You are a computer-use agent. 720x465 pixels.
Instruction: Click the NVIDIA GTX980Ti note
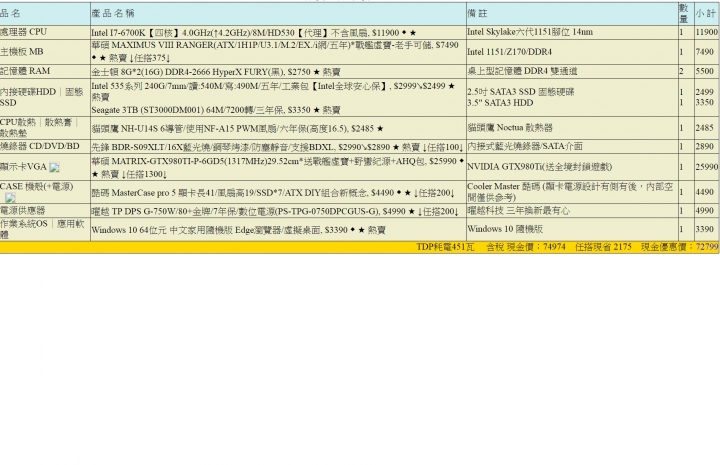point(540,167)
